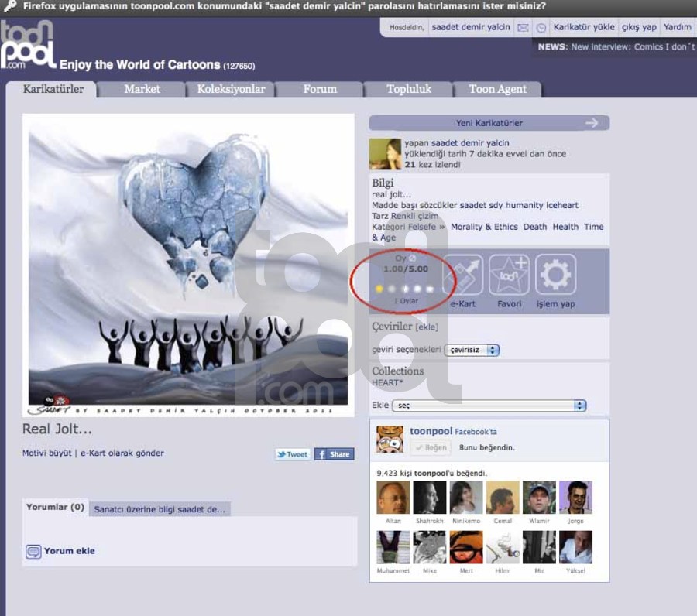Image resolution: width=697 pixels, height=616 pixels.
Task: Click the NEWS interview headline
Action: point(633,47)
